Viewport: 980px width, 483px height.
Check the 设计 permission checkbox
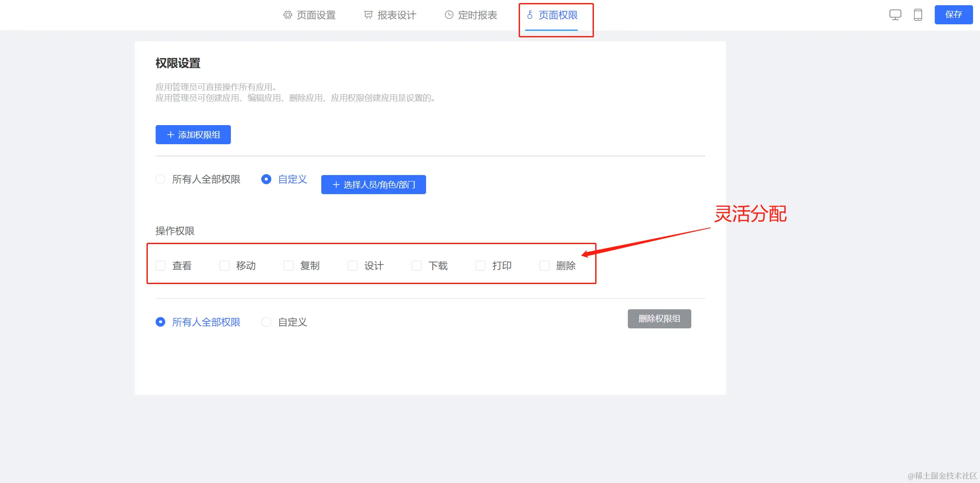[x=353, y=265]
